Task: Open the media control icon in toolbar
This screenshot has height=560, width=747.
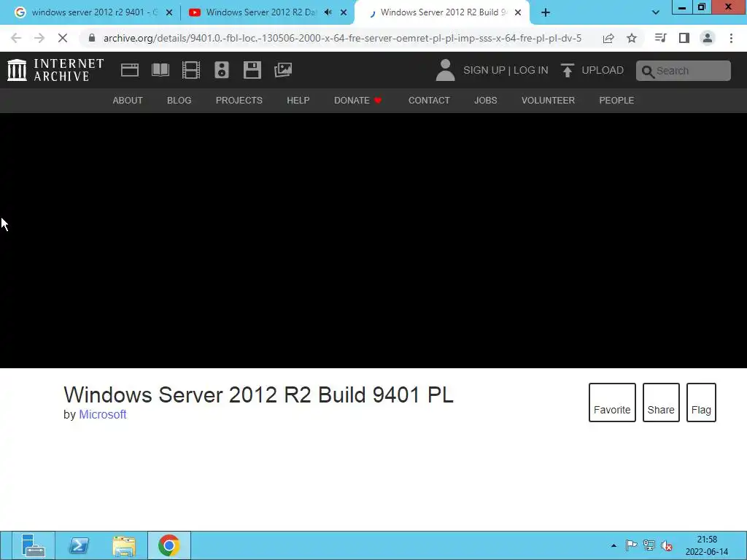Action: click(660, 38)
